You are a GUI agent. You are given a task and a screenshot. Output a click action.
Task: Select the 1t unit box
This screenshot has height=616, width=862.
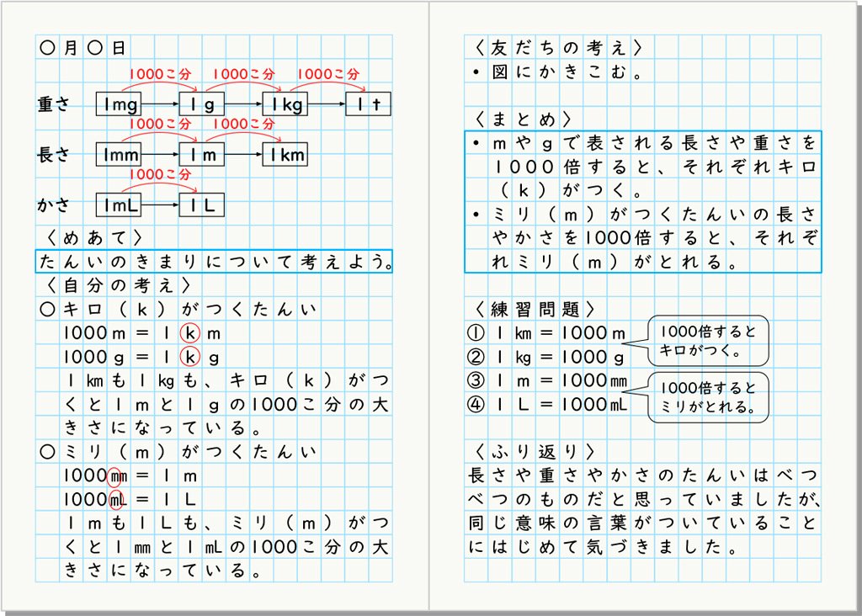coord(368,104)
